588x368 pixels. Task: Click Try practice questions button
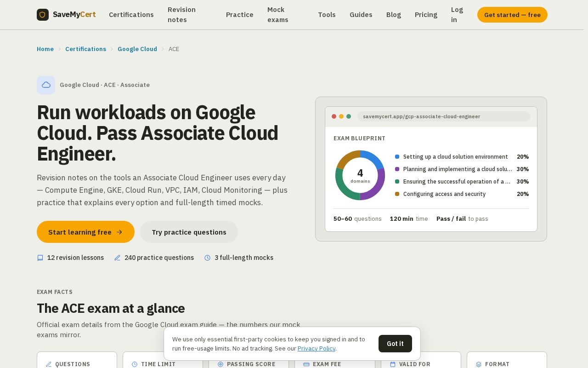coord(189,232)
